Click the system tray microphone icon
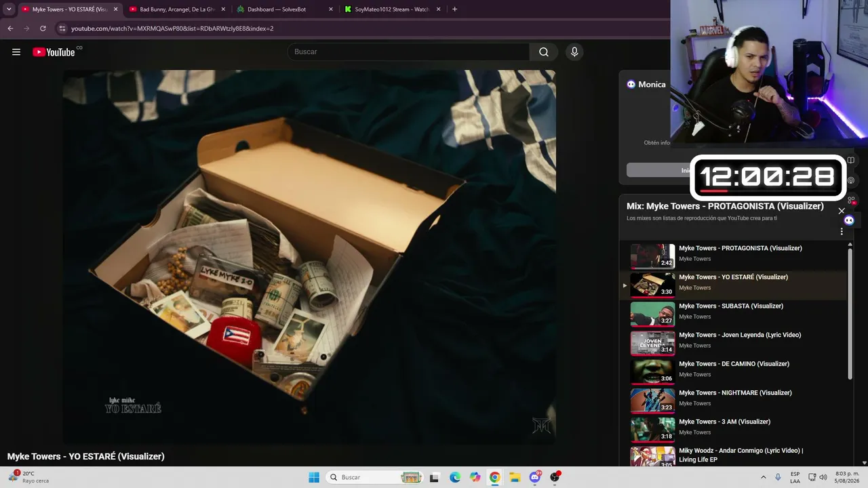Image resolution: width=868 pixels, height=488 pixels. pyautogui.click(x=778, y=477)
